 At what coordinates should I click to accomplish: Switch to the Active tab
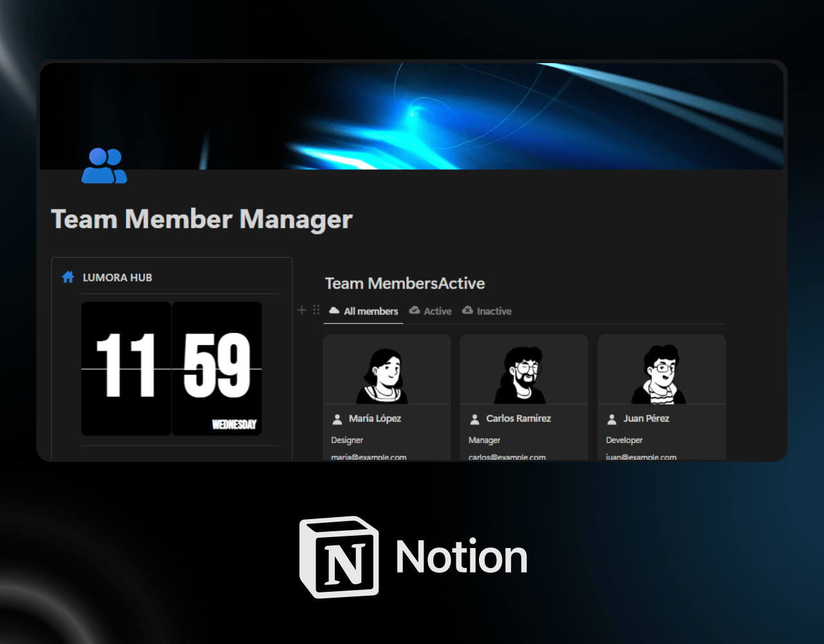point(431,311)
